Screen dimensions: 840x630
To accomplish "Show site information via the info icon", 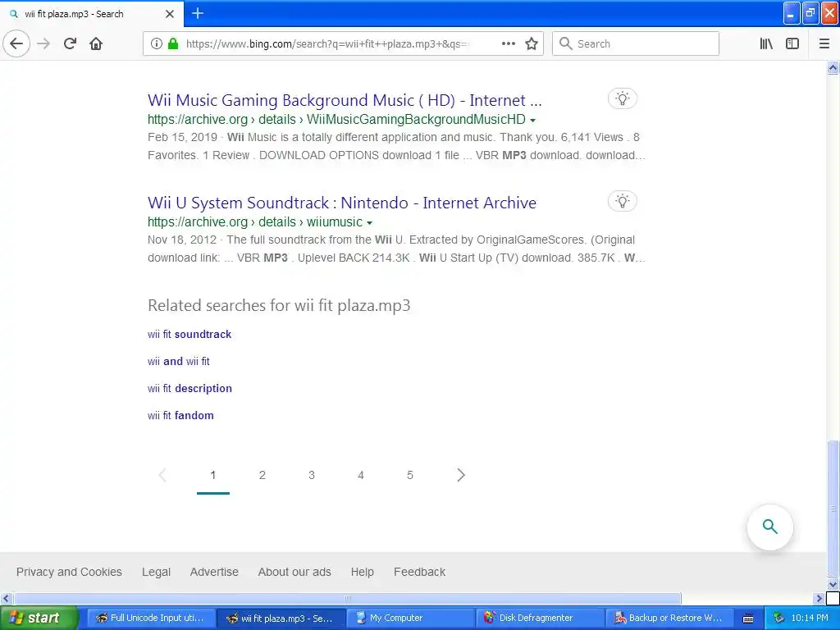I will 156,43.
